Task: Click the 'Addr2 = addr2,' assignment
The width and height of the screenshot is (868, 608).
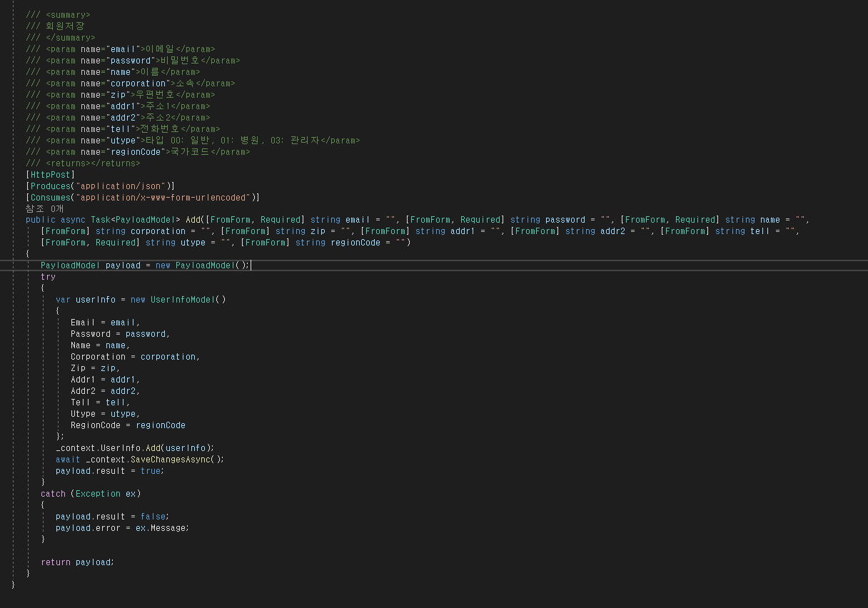Action: tap(105, 391)
